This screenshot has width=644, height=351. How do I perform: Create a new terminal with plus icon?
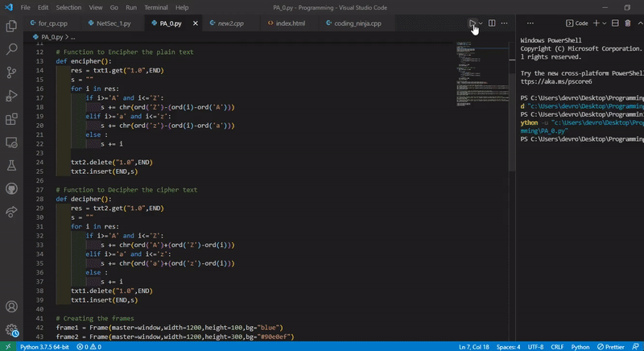point(597,23)
